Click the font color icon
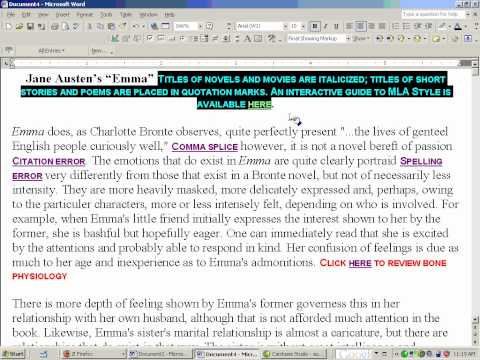Viewport: 480px width, 360px height. click(458, 26)
